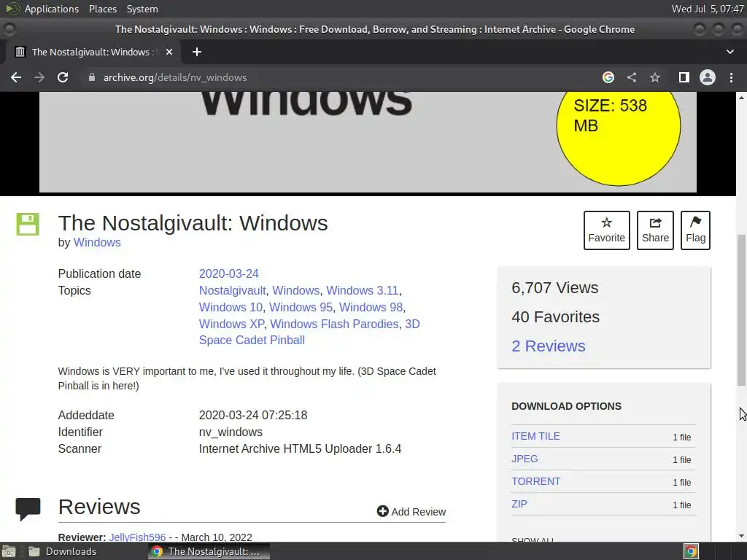Switch to Downloads in taskbar
This screenshot has width=747, height=560.
pos(62,551)
